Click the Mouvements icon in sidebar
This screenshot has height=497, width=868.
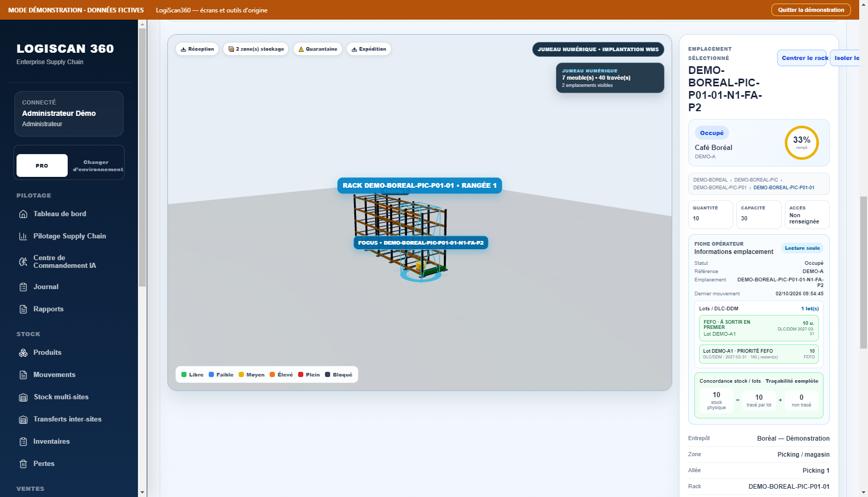point(23,375)
